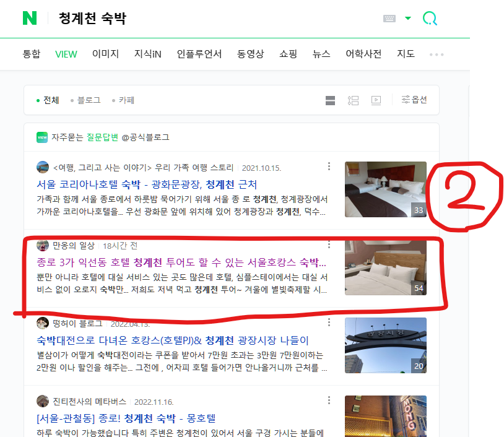The image size is (504, 437).
Task: Open the 만옹의 일상 blog name
Action: (x=74, y=246)
